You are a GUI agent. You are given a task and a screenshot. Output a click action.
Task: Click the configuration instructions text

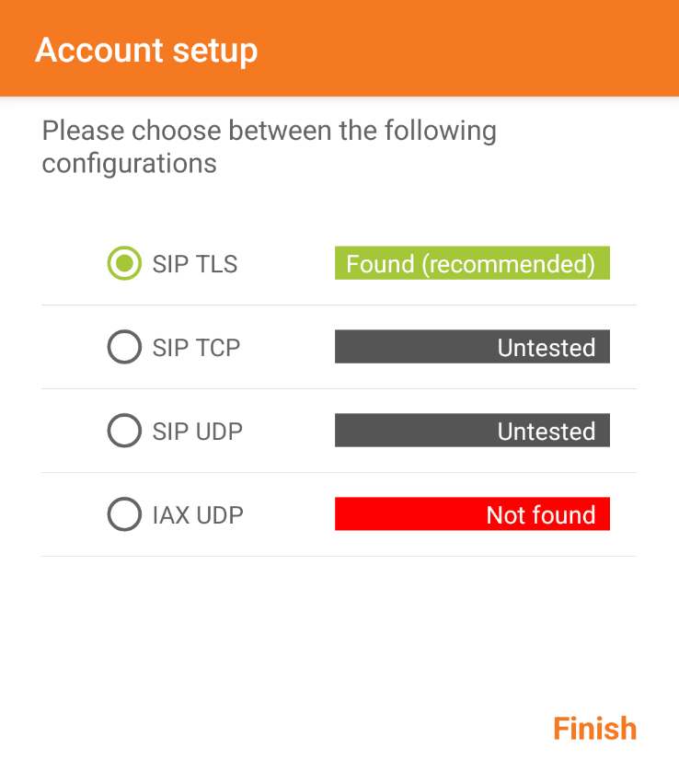pyautogui.click(x=268, y=146)
